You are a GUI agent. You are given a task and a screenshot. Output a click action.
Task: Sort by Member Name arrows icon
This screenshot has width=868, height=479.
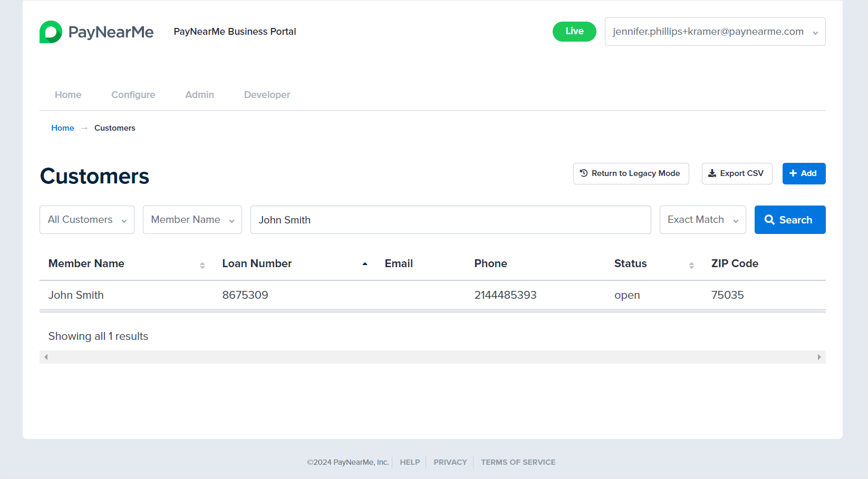[202, 265]
